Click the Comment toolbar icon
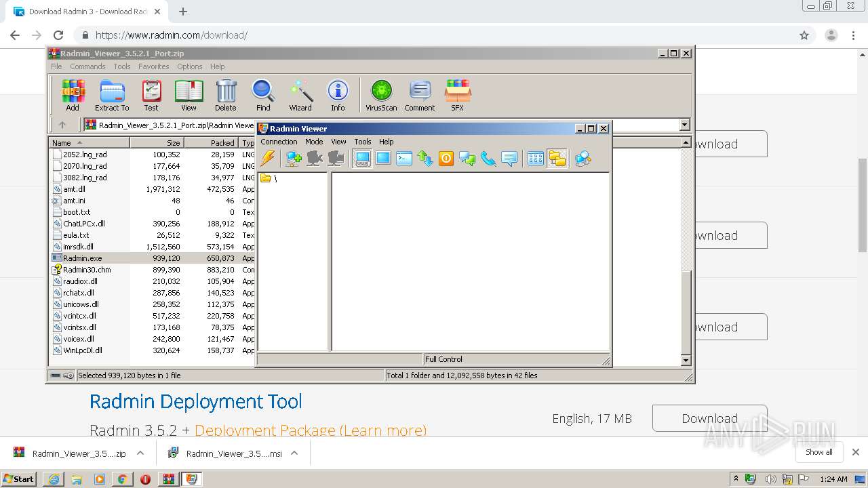This screenshot has height=488, width=868. (420, 95)
